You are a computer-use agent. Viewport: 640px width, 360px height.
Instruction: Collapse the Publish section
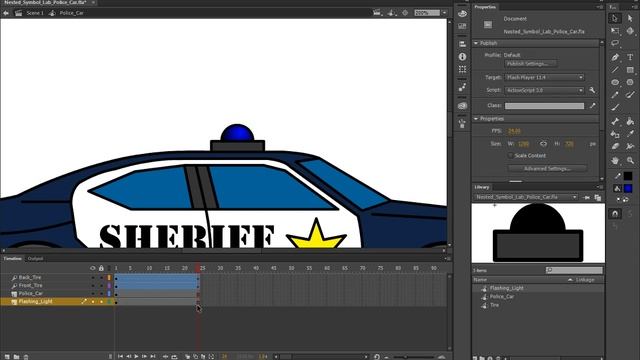click(476, 43)
